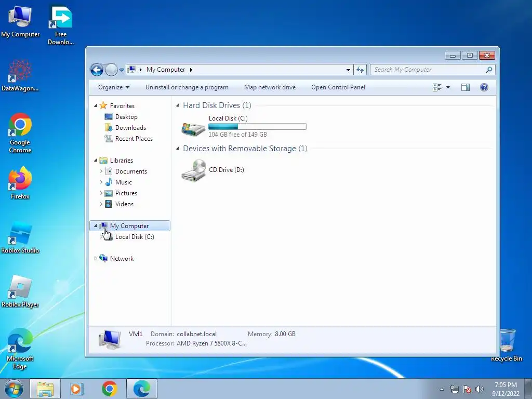Open Free Download desktop shortcut
The width and height of the screenshot is (532, 399).
(61, 25)
